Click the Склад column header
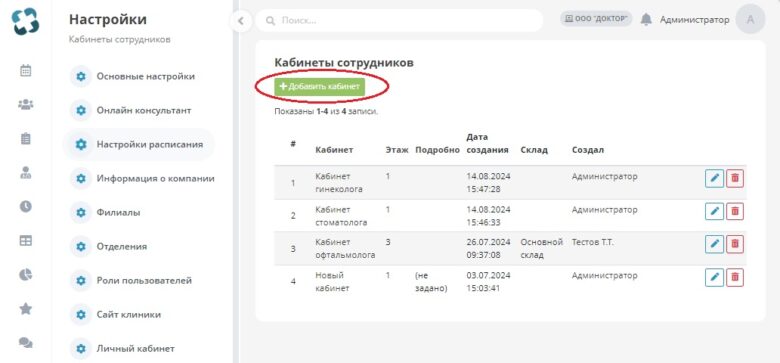 tap(534, 150)
